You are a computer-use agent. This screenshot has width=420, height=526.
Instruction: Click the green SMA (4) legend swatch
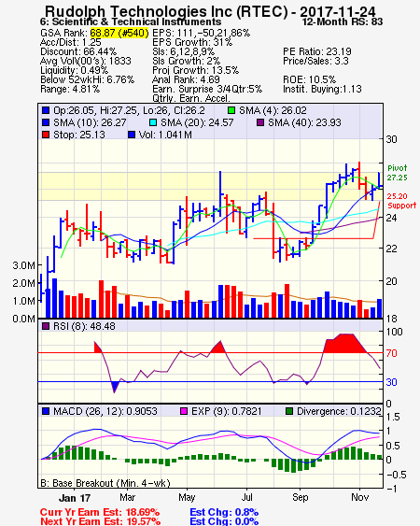[x=231, y=110]
